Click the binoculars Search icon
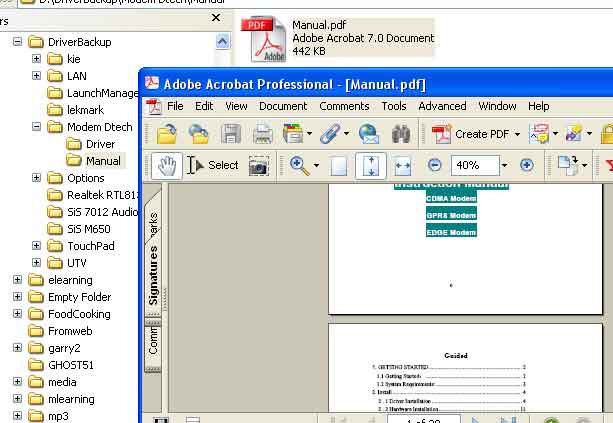613x423 pixels. 401,134
